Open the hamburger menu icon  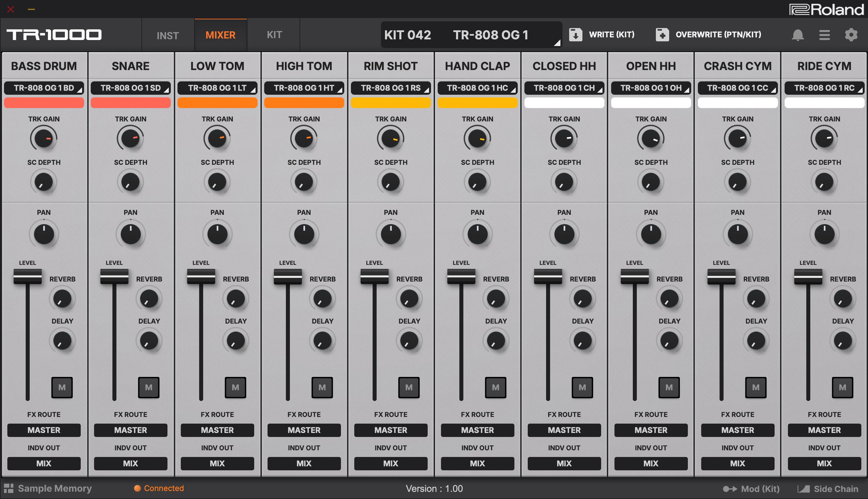[824, 35]
